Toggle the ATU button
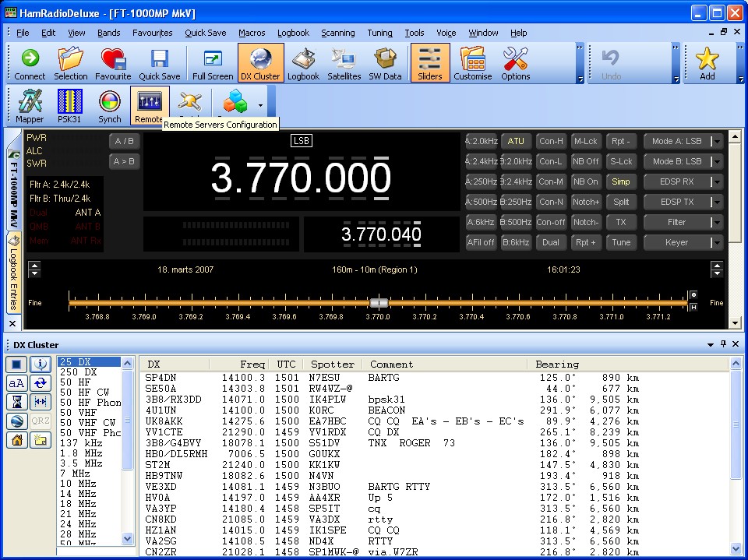This screenshot has width=748, height=560. pos(516,141)
